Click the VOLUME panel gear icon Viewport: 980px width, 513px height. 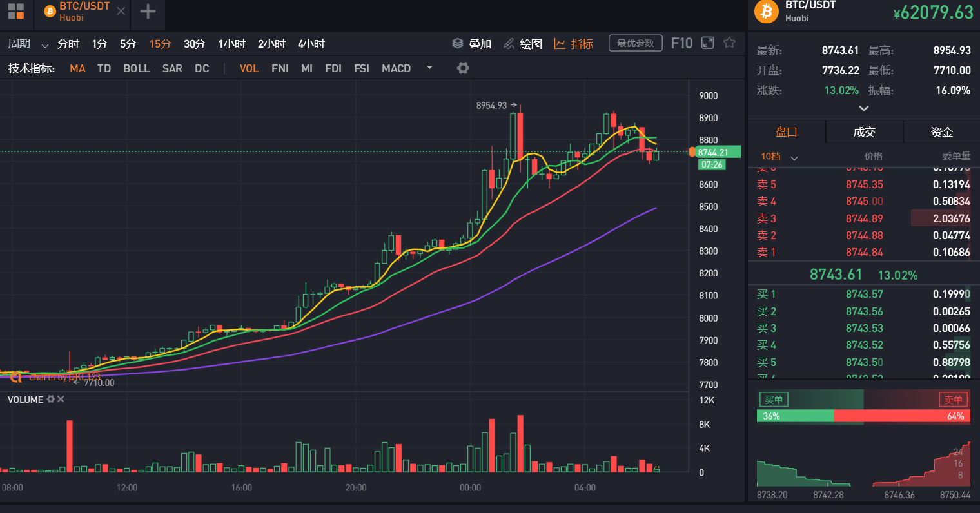click(x=52, y=400)
